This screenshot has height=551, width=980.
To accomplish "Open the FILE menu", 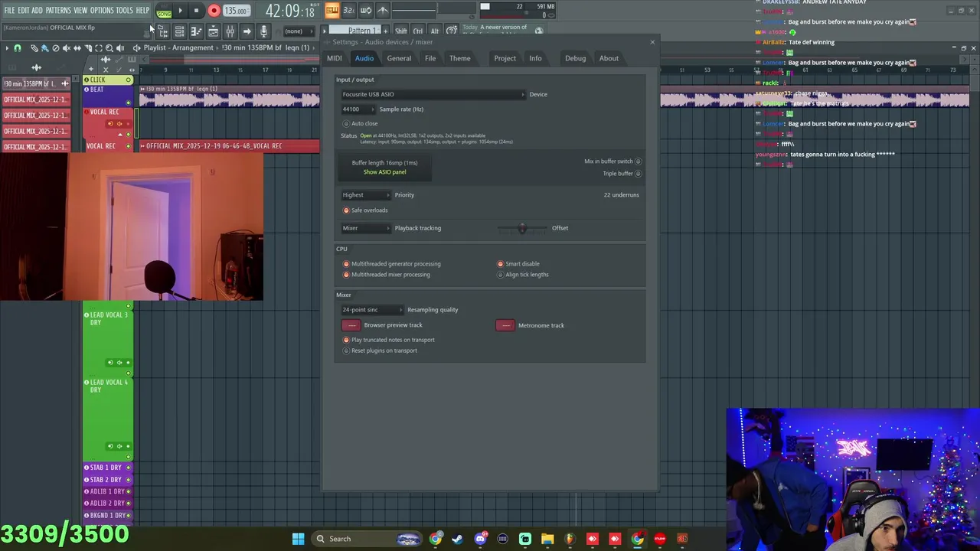I will pos(9,11).
